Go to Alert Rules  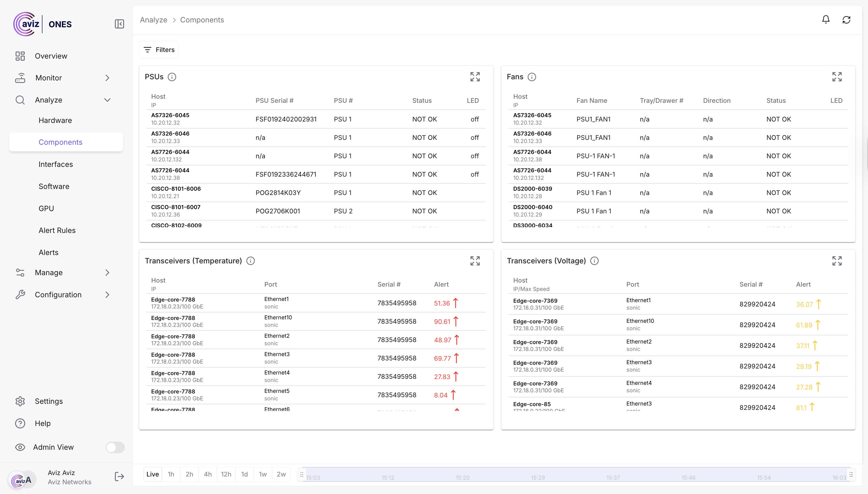click(x=57, y=230)
